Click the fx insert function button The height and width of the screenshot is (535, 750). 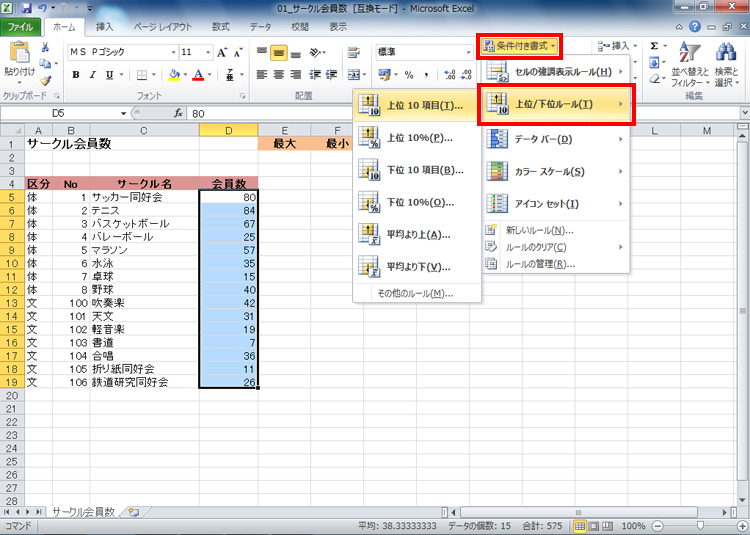pyautogui.click(x=178, y=113)
